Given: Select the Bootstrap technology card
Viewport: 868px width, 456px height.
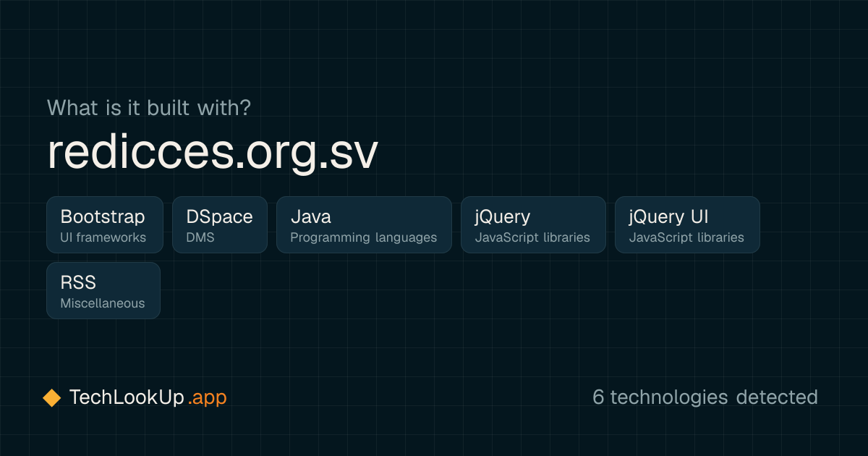Looking at the screenshot, I should pyautogui.click(x=105, y=224).
